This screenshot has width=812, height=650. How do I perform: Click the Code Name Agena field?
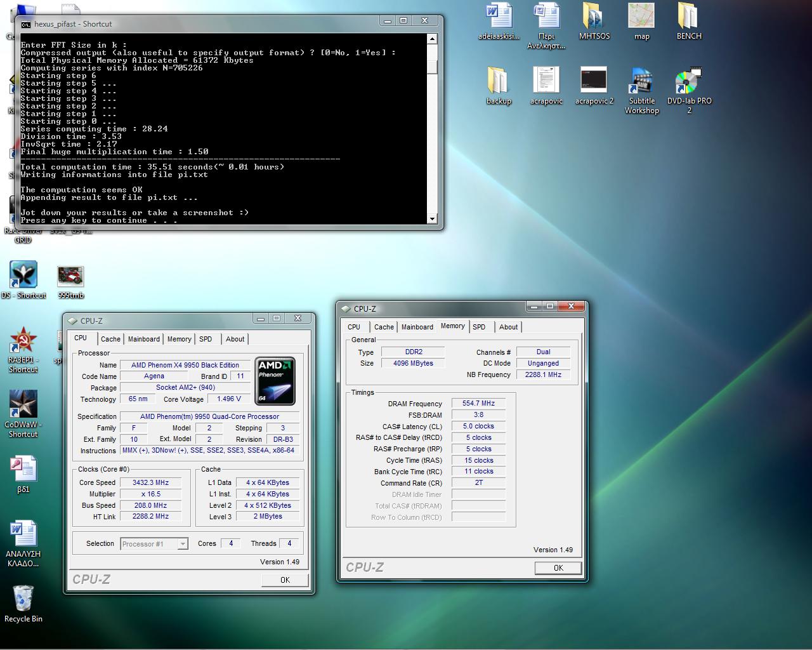coord(154,376)
